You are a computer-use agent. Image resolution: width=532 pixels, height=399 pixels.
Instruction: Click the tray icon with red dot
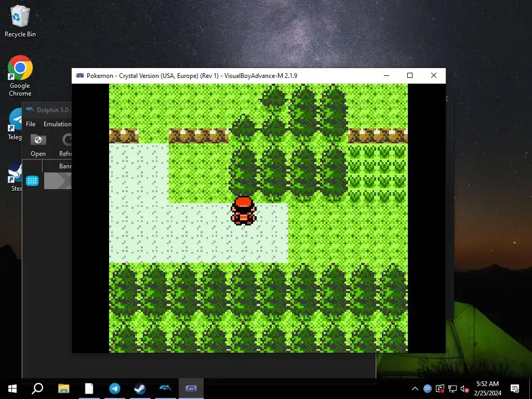click(x=440, y=389)
